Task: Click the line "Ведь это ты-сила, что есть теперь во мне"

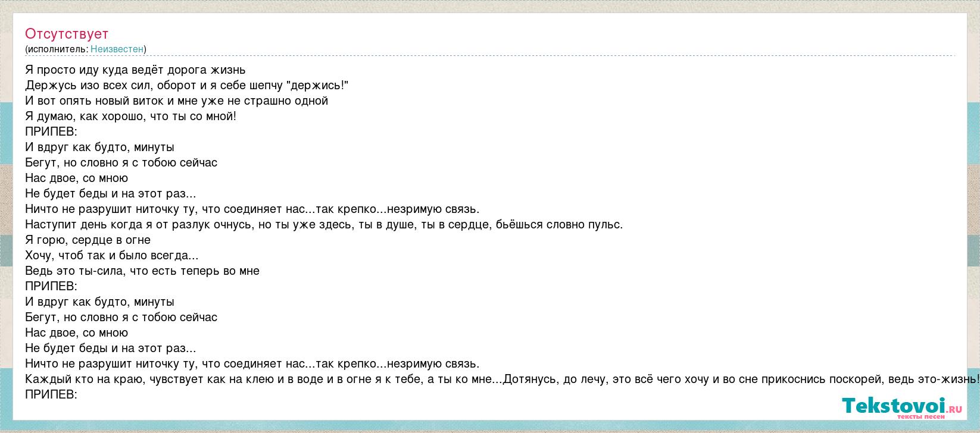Action: point(142,271)
